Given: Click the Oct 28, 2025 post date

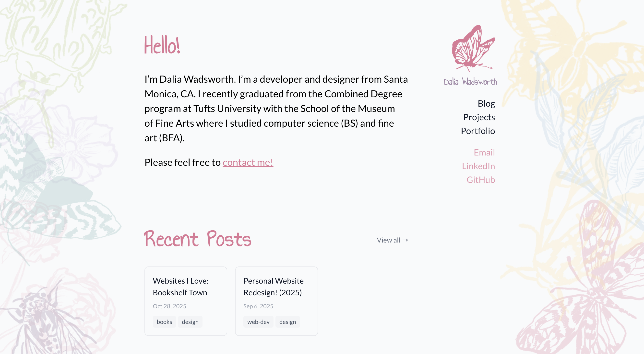Looking at the screenshot, I should pos(169,306).
